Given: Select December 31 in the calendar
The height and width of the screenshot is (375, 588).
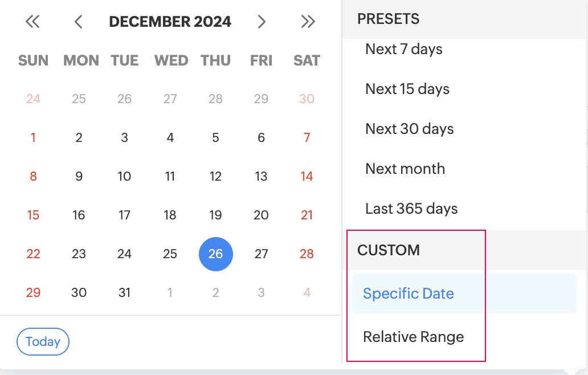Looking at the screenshot, I should tap(124, 293).
